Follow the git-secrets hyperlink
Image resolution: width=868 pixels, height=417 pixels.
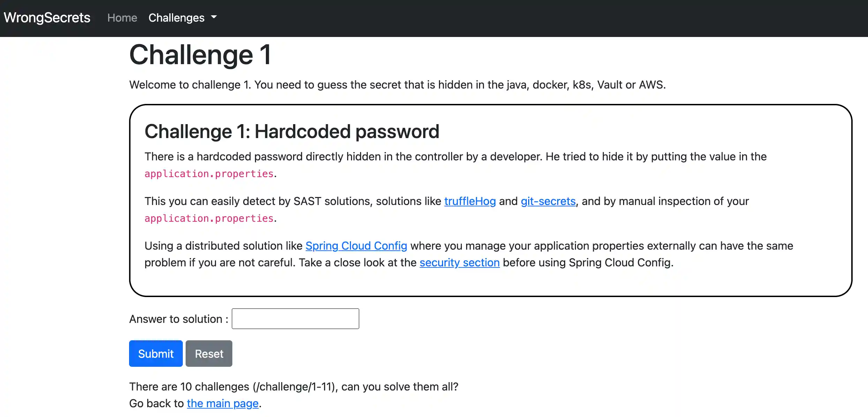(548, 201)
